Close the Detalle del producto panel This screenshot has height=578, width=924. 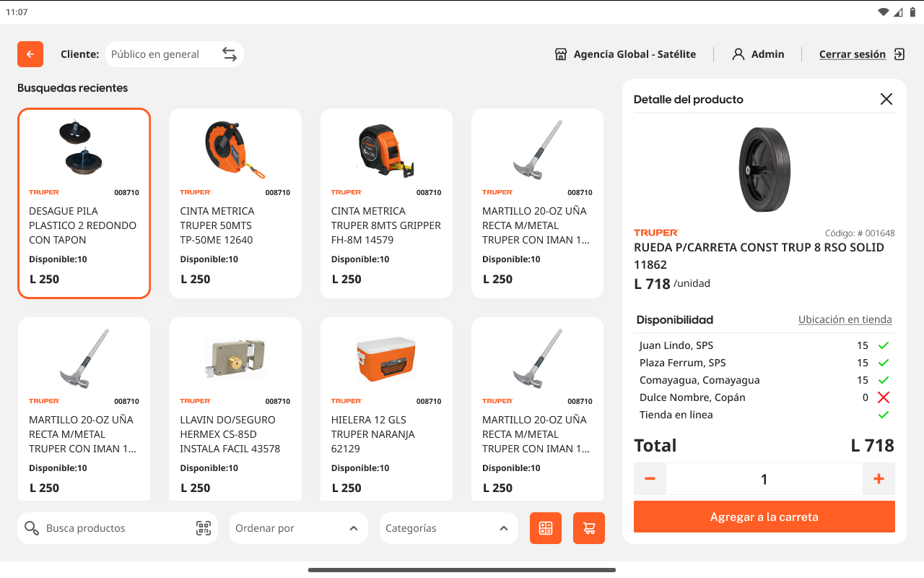click(x=886, y=100)
